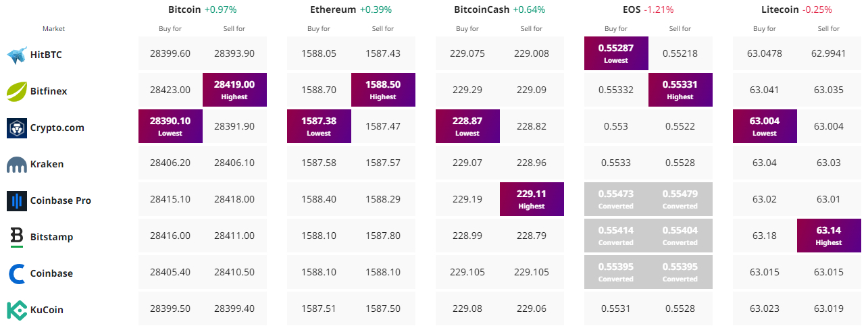
Task: Click Coinbase Pro highest BitcoinCash sell price
Action: [x=532, y=198]
